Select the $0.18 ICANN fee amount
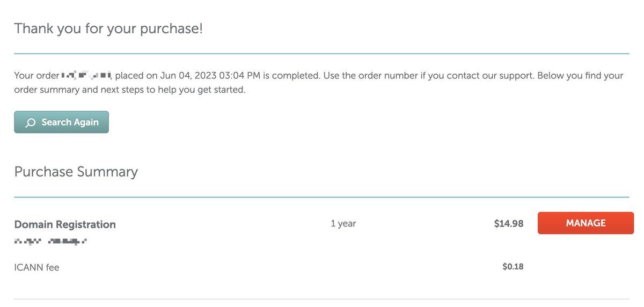 tap(513, 266)
